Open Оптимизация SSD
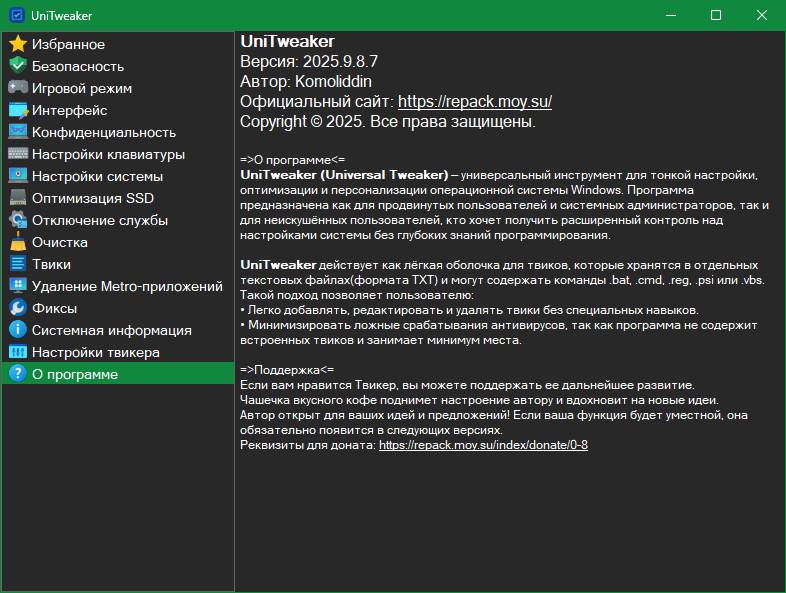This screenshot has width=786, height=593. (118, 198)
